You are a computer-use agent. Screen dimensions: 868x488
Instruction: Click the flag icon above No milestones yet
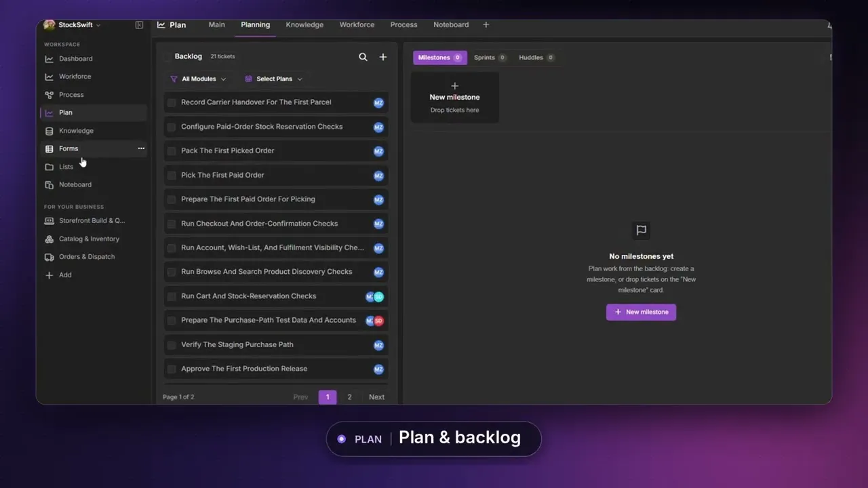pyautogui.click(x=641, y=230)
